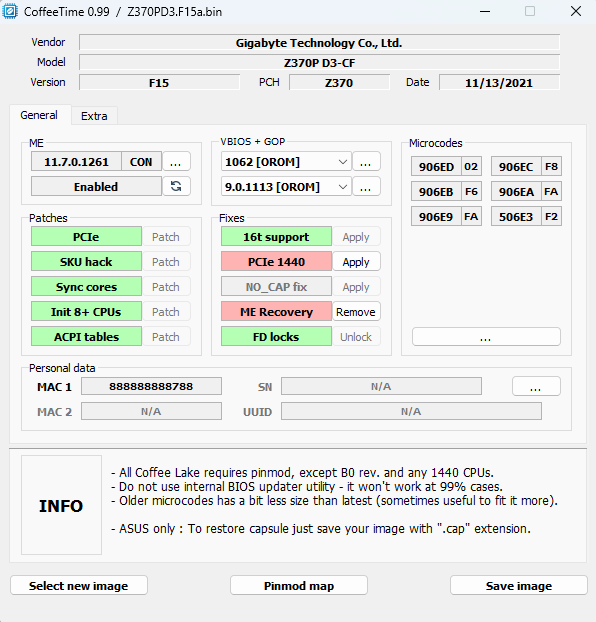Click the red PCIe 1440 status label
This screenshot has height=622, width=596.
276,262
